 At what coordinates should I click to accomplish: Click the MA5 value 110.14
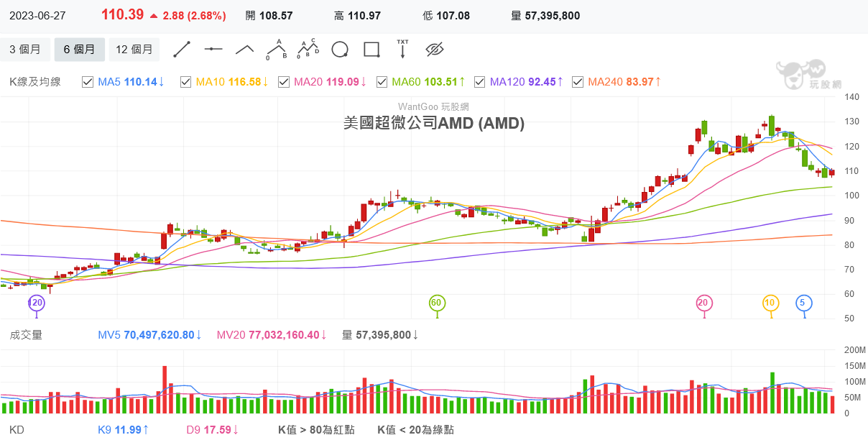click(x=140, y=82)
